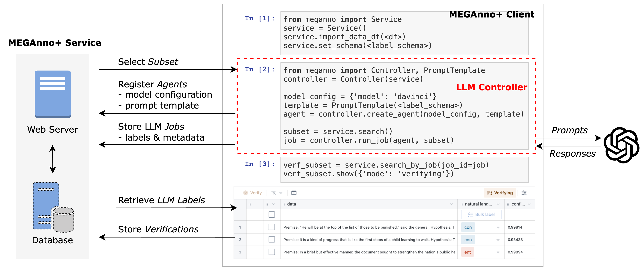Tick the checkbox for row 1

272,227
